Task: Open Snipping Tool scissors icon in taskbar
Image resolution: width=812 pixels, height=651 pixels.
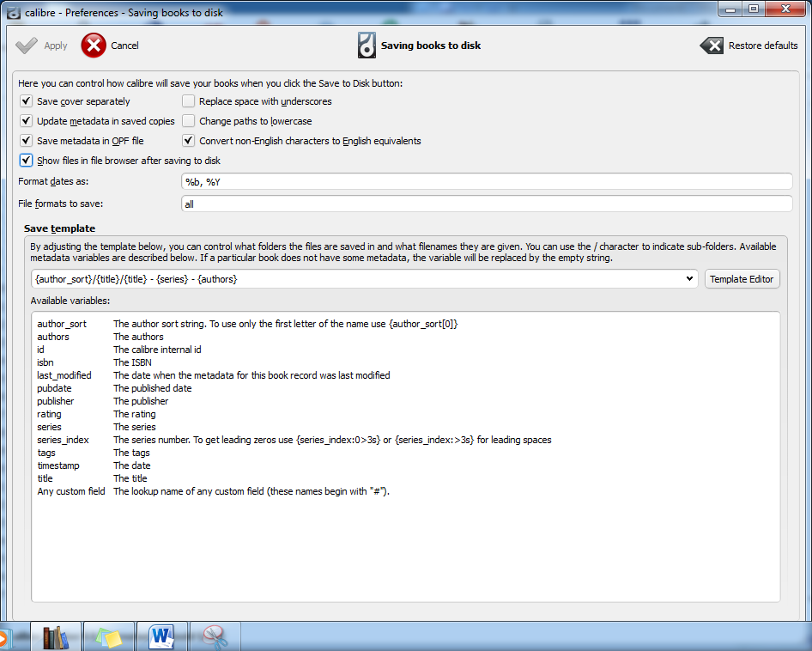Action: (x=215, y=637)
